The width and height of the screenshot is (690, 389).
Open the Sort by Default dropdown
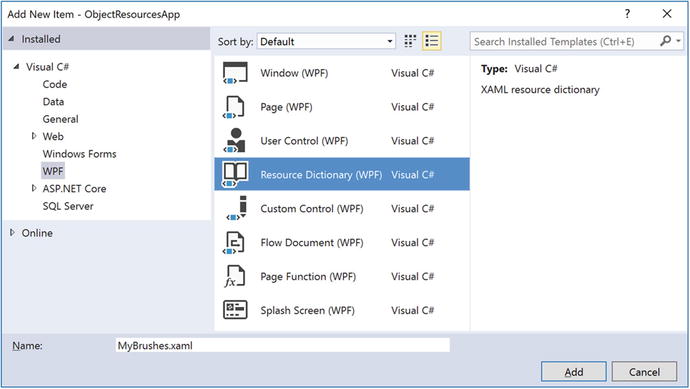[x=326, y=41]
